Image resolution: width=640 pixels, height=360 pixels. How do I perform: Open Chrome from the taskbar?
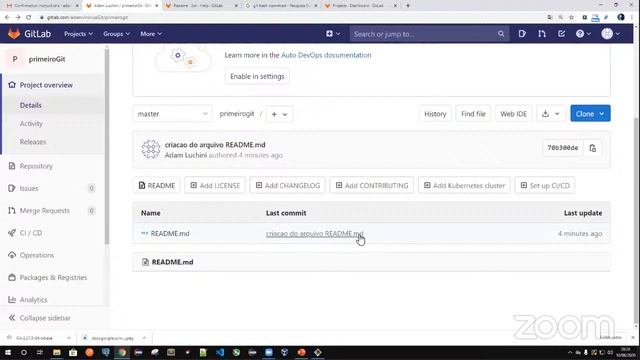(122, 352)
